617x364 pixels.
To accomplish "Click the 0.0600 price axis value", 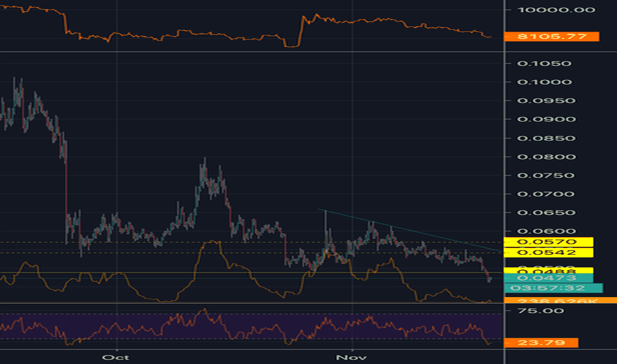I will (546, 231).
